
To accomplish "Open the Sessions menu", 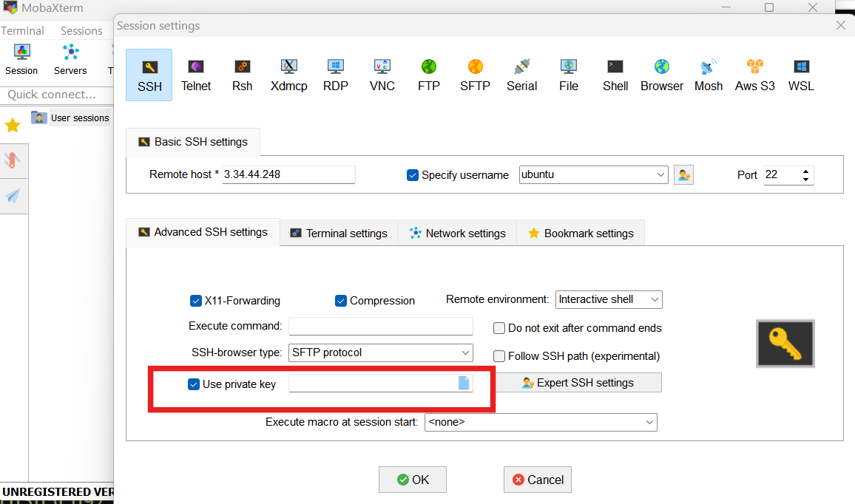I will coord(81,31).
